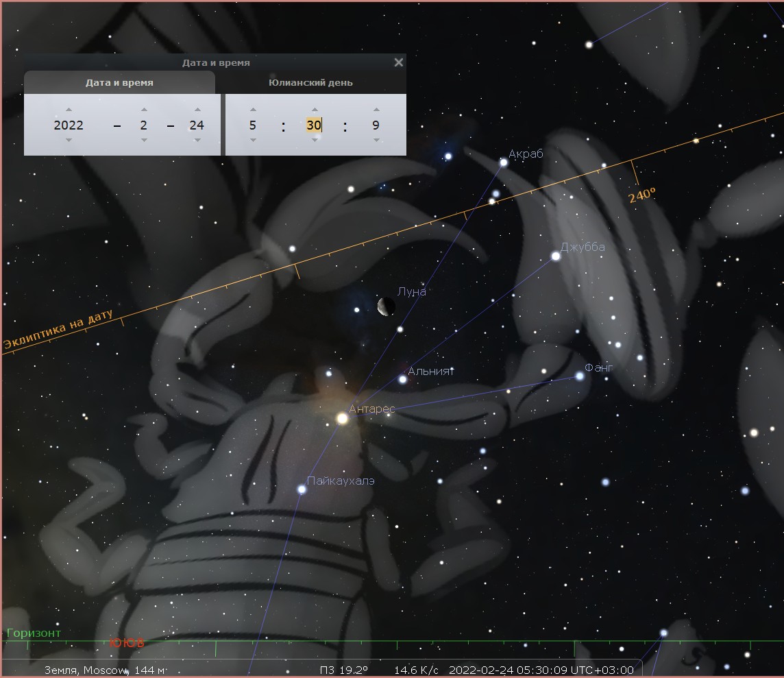The height and width of the screenshot is (678, 784).
Task: Select the star labeled Джубба
Action: pyautogui.click(x=556, y=256)
